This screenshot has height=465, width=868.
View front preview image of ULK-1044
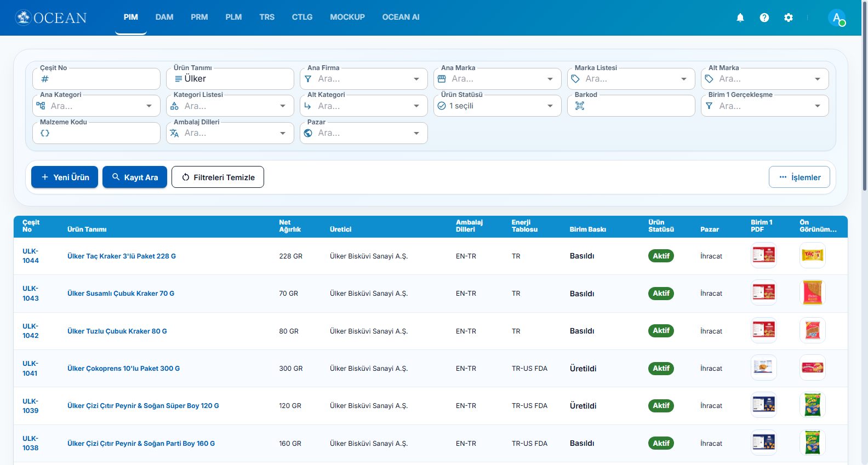click(812, 255)
